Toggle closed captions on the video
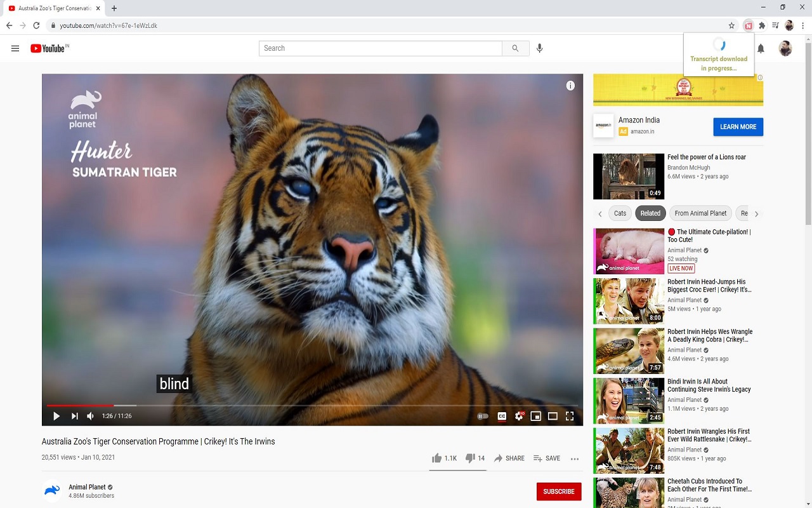This screenshot has height=508, width=812. pos(502,416)
